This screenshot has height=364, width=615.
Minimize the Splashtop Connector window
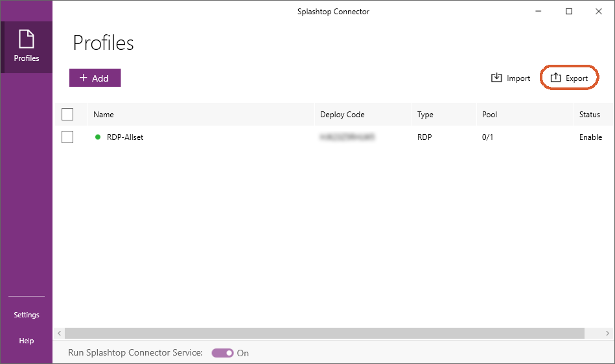click(538, 12)
